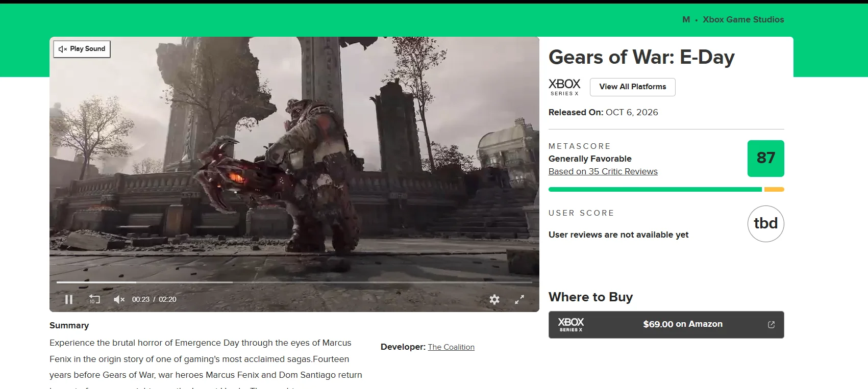Pause the trailer video

[69, 299]
